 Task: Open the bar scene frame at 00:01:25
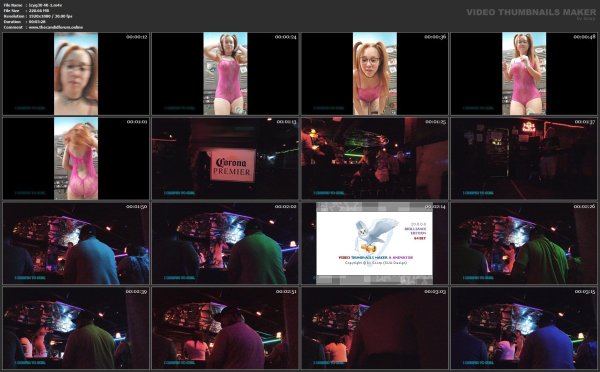click(x=375, y=158)
